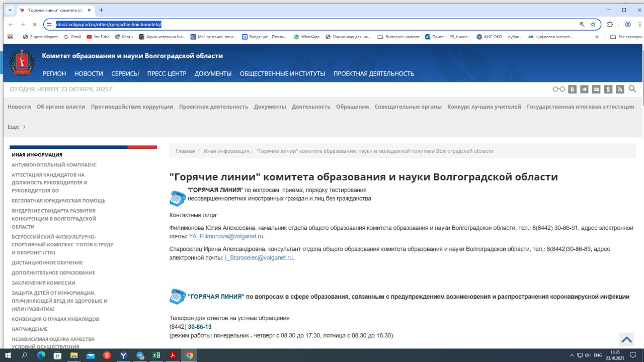Expand the "Еще" navigation menu
644x362 pixels.
coord(17,127)
